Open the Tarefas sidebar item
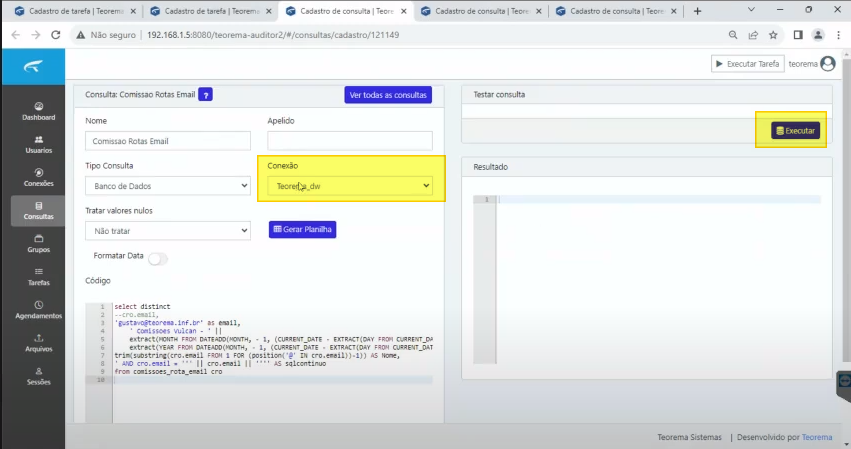 [39, 277]
